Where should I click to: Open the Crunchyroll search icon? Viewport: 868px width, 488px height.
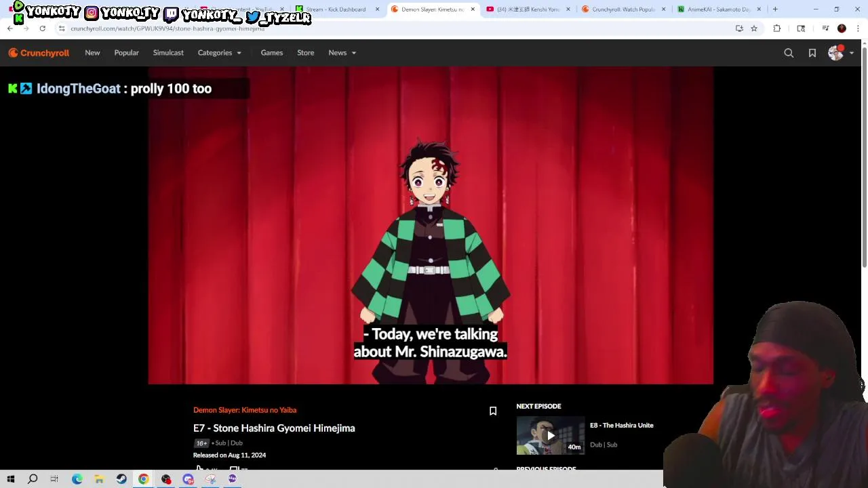click(789, 53)
